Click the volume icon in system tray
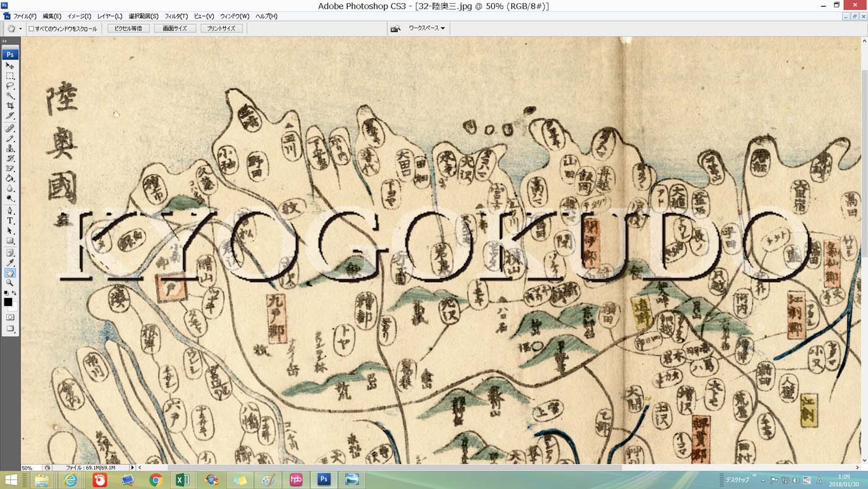The image size is (868, 489). 796,480
